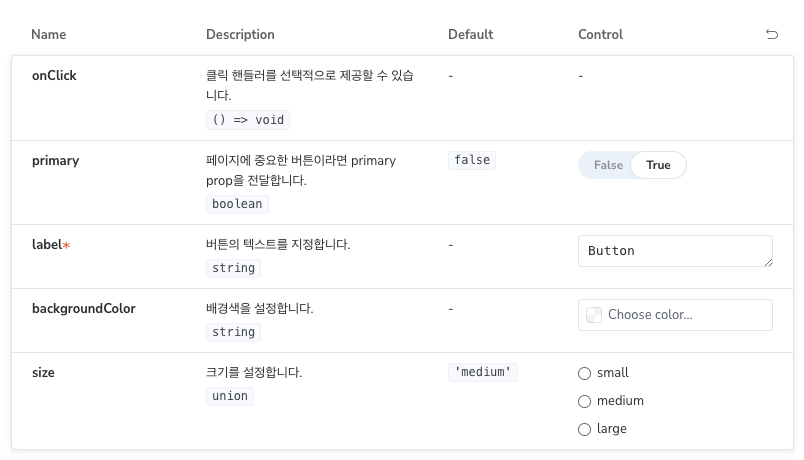Click the 'medium' default value tag
804x460 pixels.
[x=483, y=372]
